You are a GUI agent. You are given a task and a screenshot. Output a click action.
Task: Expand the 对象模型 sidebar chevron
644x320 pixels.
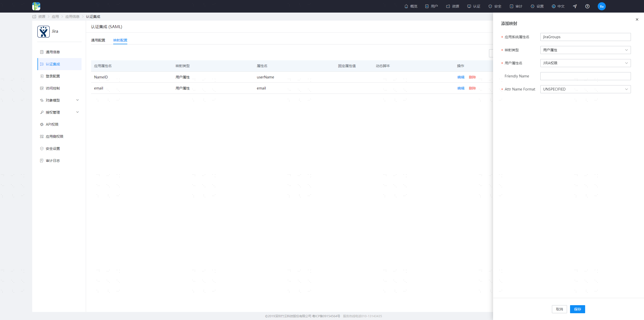coord(77,100)
